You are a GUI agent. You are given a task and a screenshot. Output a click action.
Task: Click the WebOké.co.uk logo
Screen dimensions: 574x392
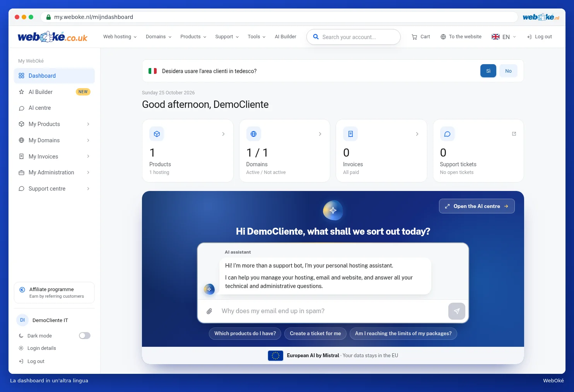[53, 37]
